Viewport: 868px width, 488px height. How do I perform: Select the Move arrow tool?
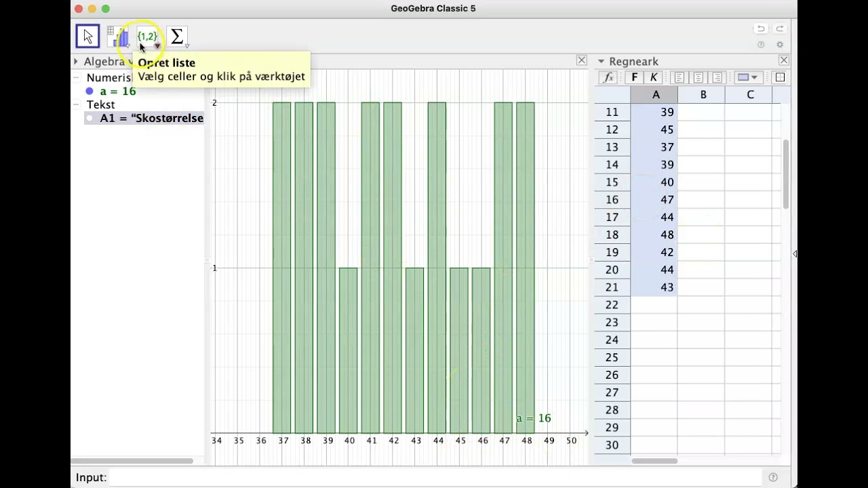click(87, 37)
